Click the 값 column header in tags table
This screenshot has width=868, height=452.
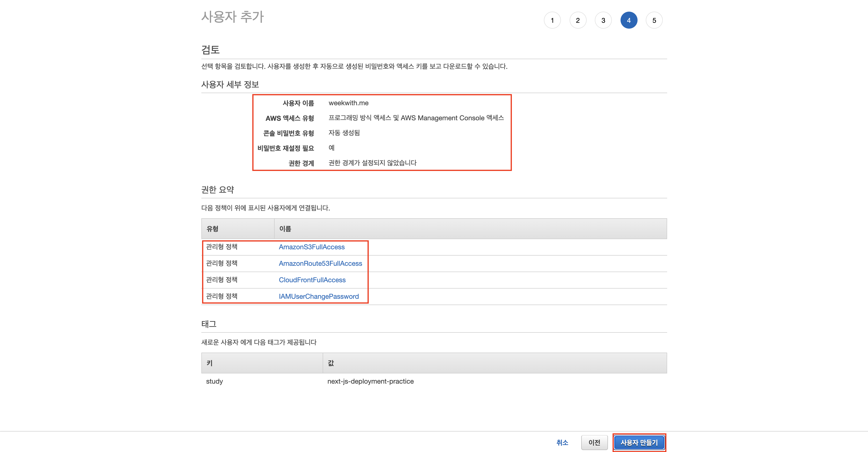tap(331, 363)
